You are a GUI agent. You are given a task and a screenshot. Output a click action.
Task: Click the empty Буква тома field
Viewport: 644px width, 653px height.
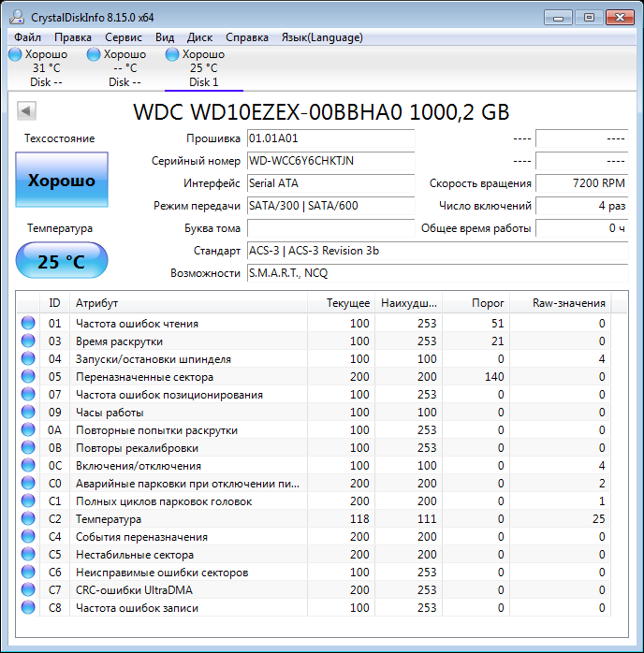[330, 228]
